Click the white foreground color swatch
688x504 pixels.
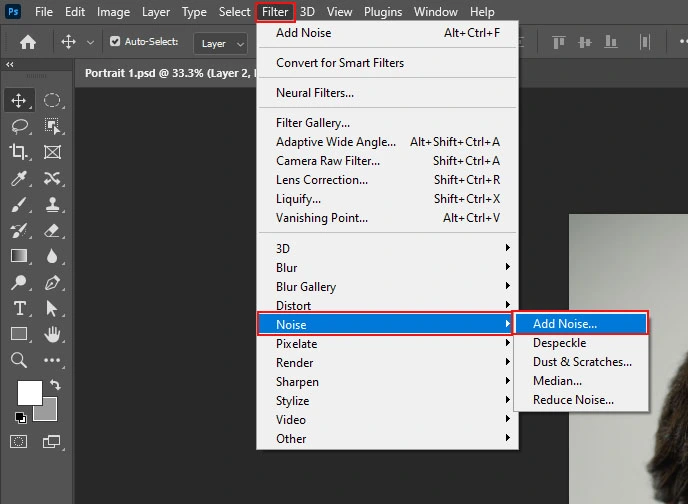point(29,392)
